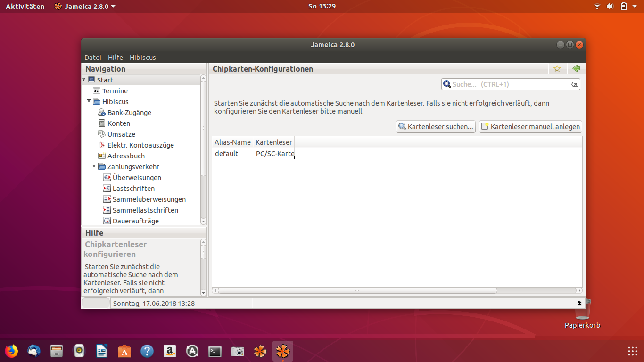Image resolution: width=644 pixels, height=362 pixels.
Task: Click Kartenleser manuell anlegen button
Action: (530, 127)
